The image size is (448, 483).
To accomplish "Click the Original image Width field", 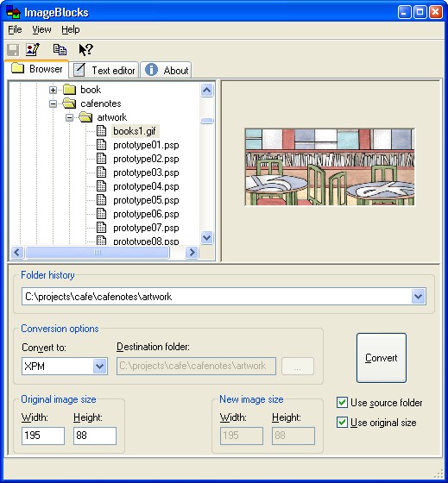I will click(43, 436).
